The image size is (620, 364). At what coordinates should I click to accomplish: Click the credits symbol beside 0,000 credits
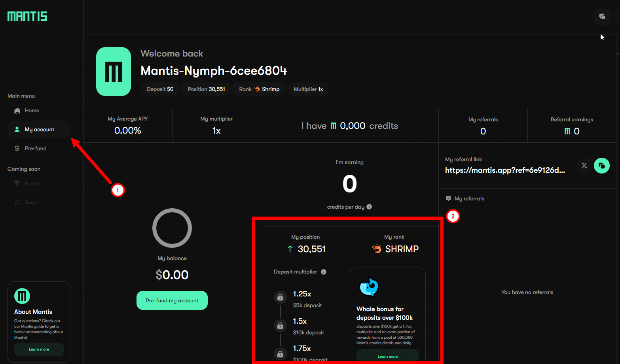(334, 126)
